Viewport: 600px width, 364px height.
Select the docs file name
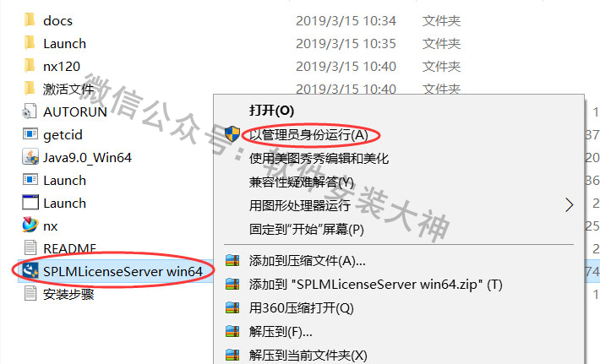57,20
